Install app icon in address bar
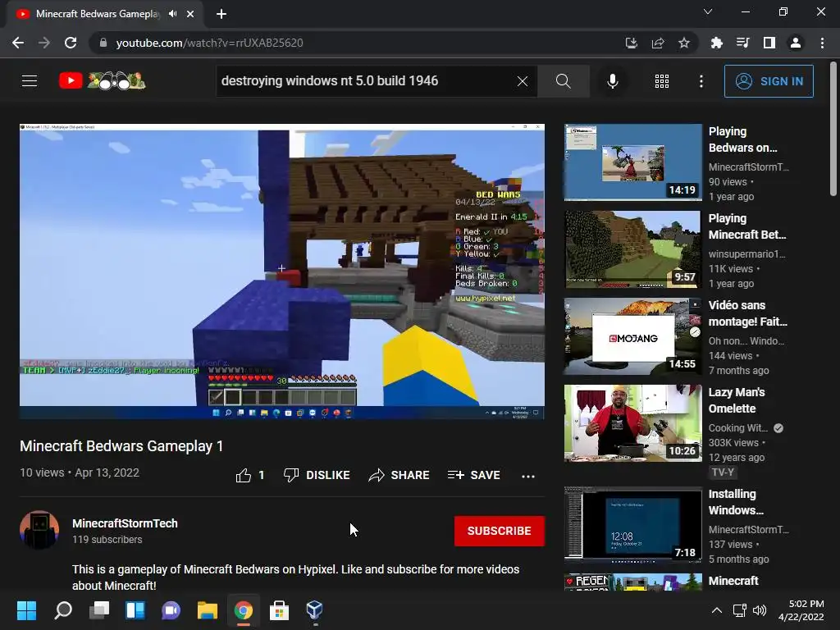This screenshot has height=630, width=840. tap(632, 43)
